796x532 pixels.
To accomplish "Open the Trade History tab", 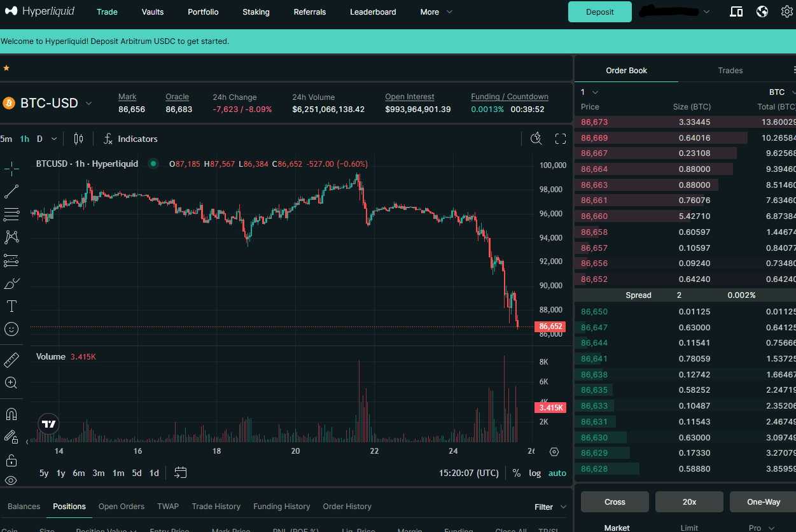I will (216, 507).
